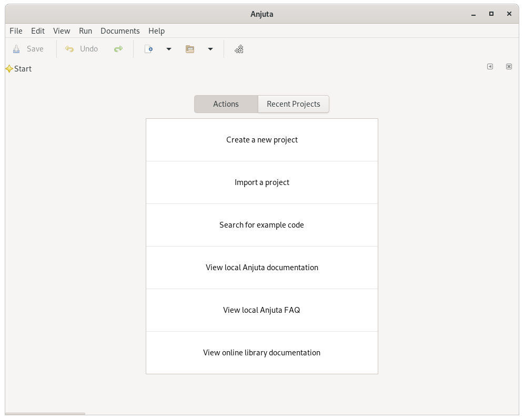524x420 pixels.
Task: Click Create a new project
Action: 262,140
